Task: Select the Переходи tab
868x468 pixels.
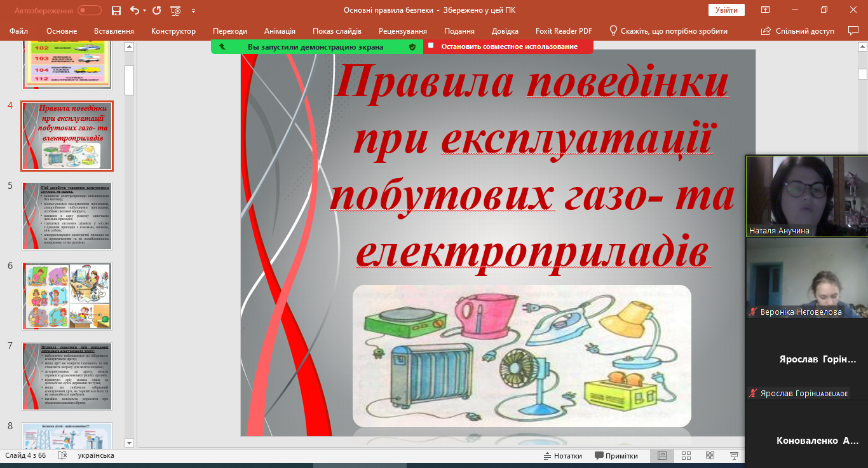Action: click(x=230, y=31)
